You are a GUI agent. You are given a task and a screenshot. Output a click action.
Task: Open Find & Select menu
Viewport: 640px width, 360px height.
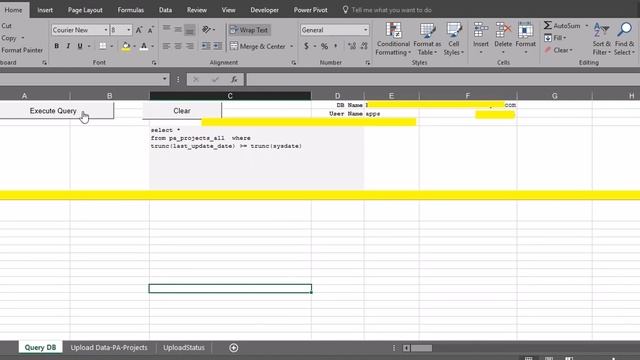coord(624,39)
